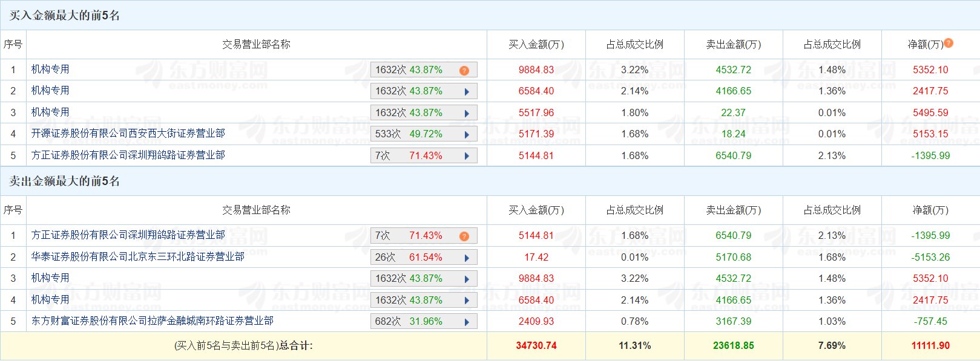Image resolution: width=980 pixels, height=361 pixels.
Task: Click blue arrow in 华泰证券 26次 badge
Action: [467, 258]
